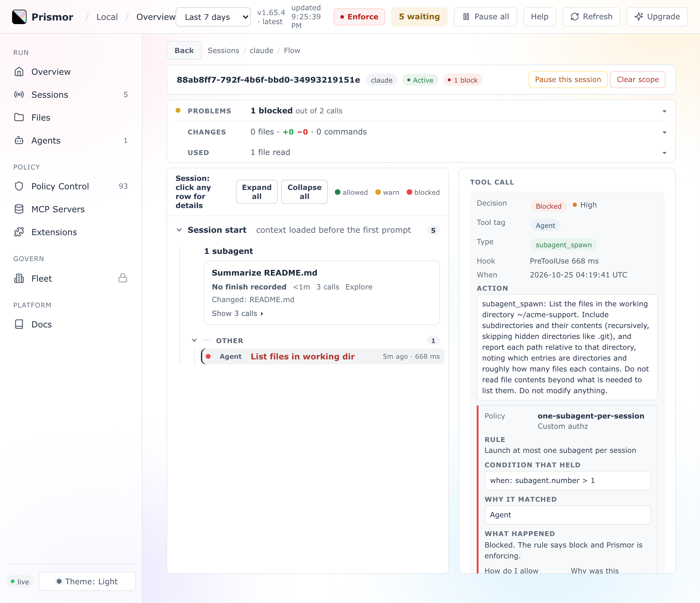
Task: Open Extensions via its puzzle icon
Action: [19, 232]
